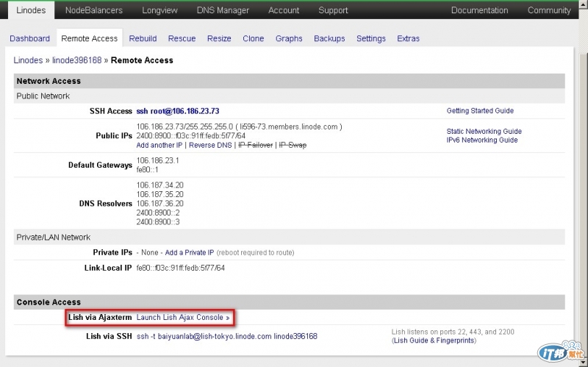Open the Backups subtab
Viewport: 588px width, 367px height.
click(x=329, y=38)
